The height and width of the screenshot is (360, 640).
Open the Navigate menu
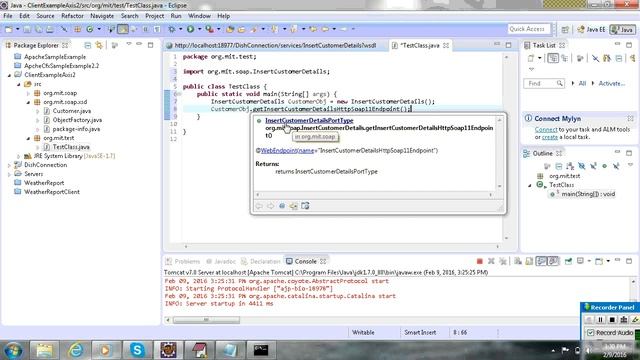tap(102, 16)
